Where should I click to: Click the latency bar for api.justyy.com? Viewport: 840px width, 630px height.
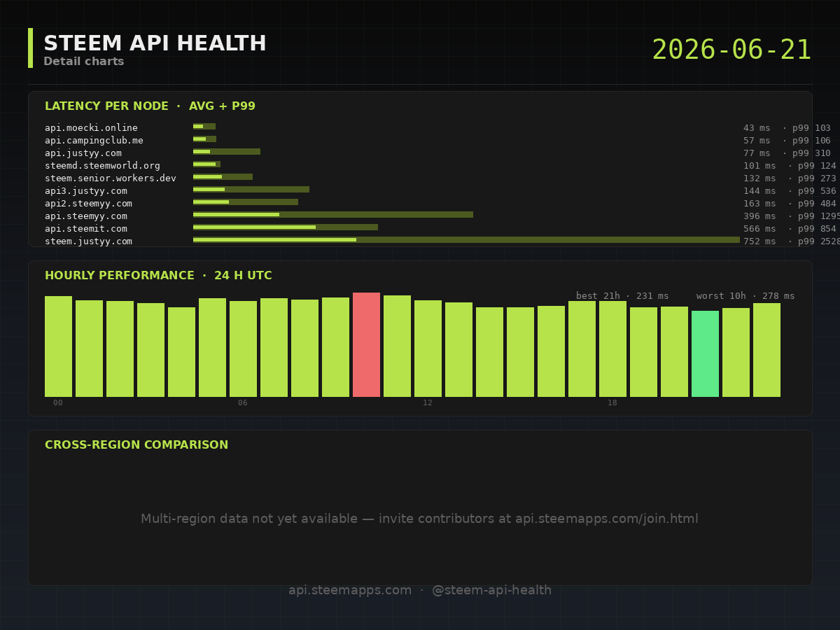[x=227, y=152]
